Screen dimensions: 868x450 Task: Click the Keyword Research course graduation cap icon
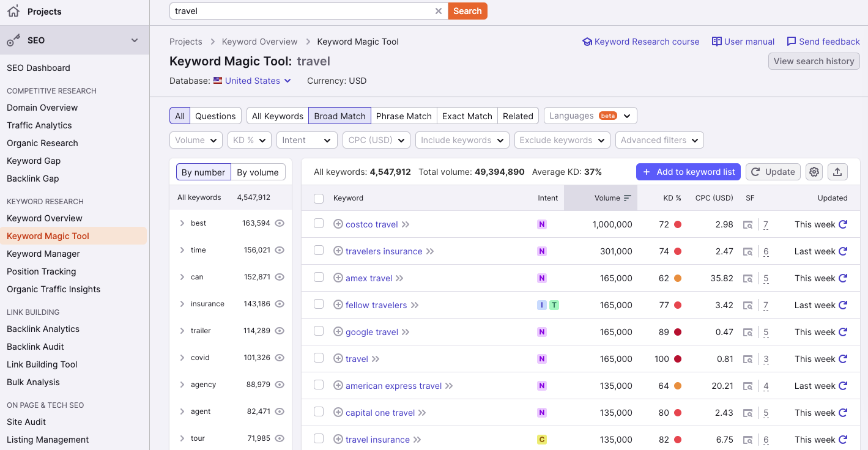(587, 42)
